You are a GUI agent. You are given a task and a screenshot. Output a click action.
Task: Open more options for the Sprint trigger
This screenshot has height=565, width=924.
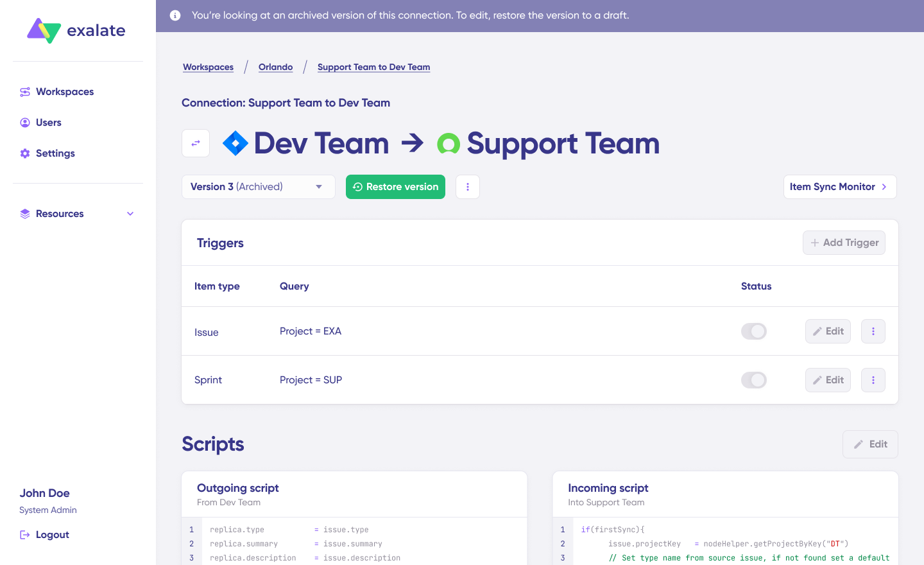(x=873, y=380)
